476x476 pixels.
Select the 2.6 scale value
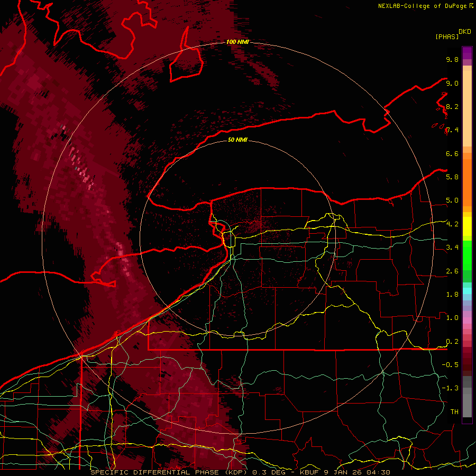(x=452, y=271)
